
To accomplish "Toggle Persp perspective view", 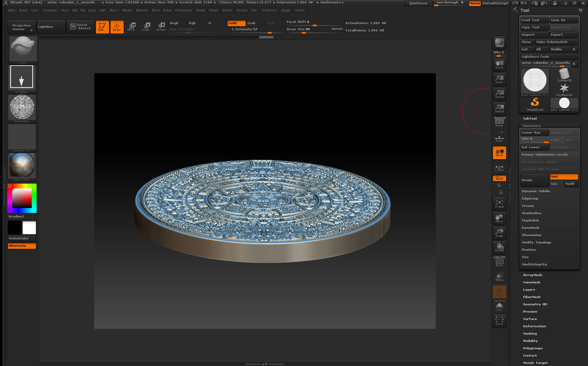I will coord(499,122).
